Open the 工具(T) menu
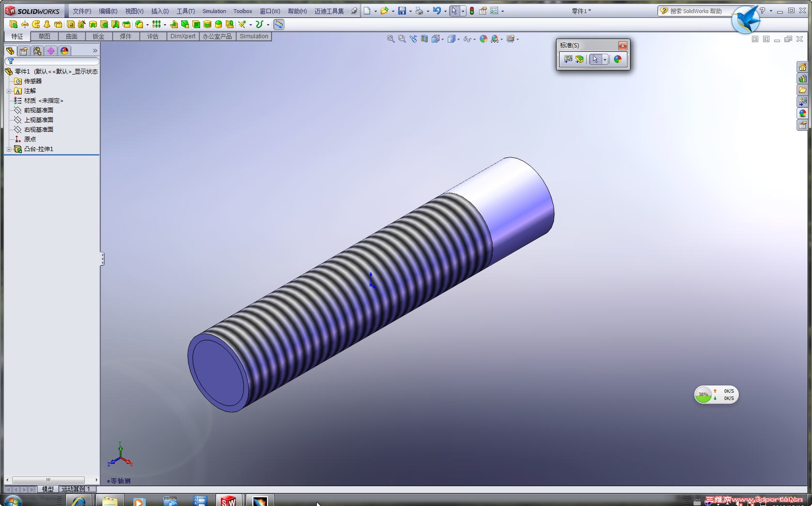Image resolution: width=812 pixels, height=506 pixels. (186, 11)
